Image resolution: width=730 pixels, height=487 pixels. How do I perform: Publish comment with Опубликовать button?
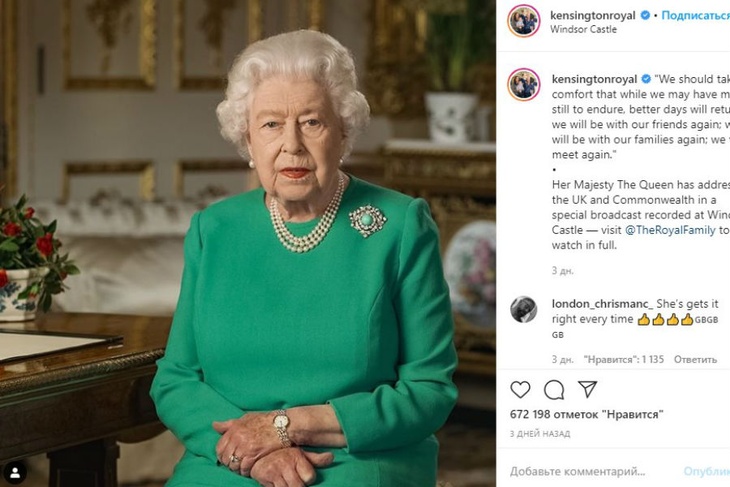tap(708, 471)
